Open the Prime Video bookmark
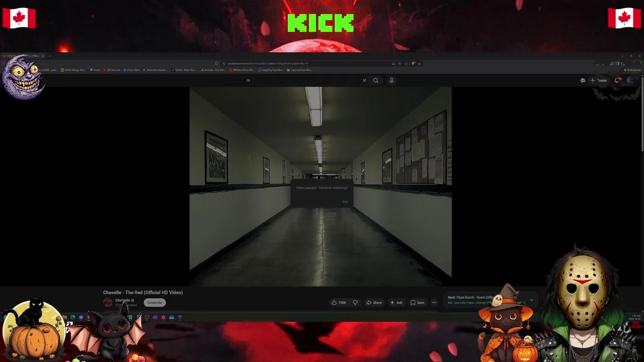The image size is (644, 362). click(131, 70)
